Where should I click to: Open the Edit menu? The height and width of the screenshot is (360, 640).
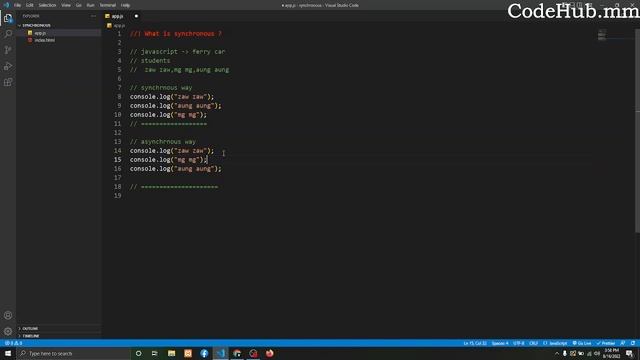tap(30, 5)
